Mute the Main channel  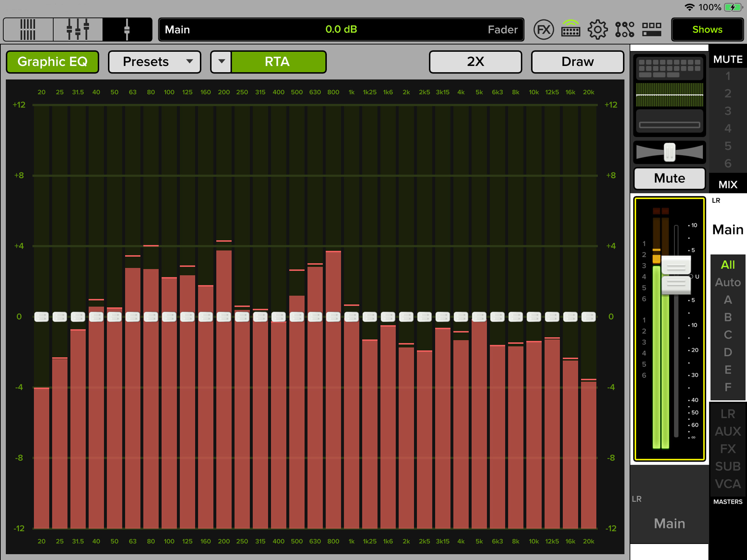pyautogui.click(x=669, y=178)
